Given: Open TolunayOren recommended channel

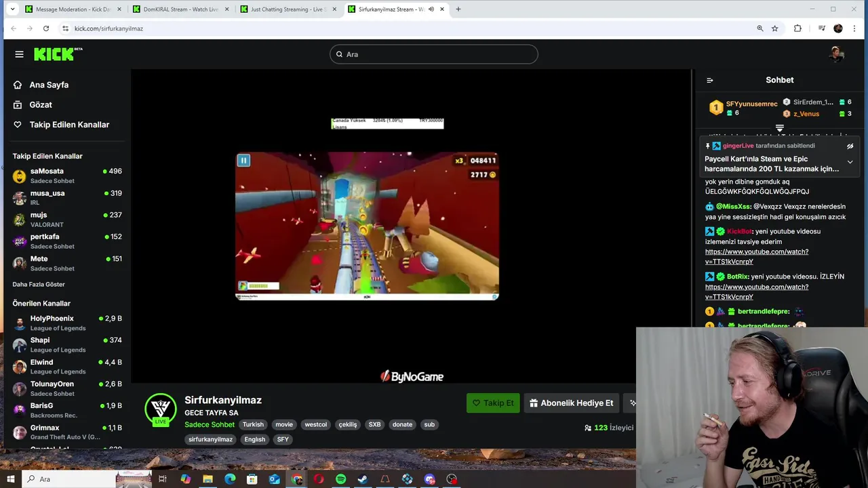Looking at the screenshot, I should (x=66, y=388).
